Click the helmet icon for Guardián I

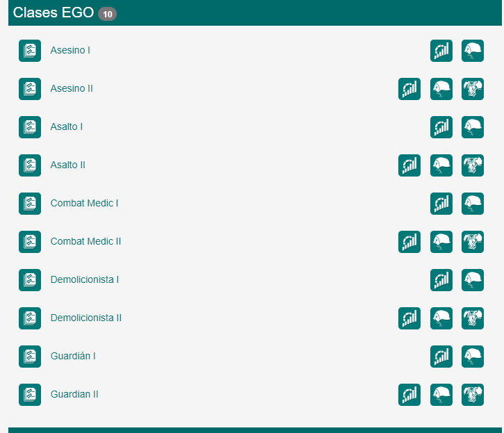coord(473,357)
